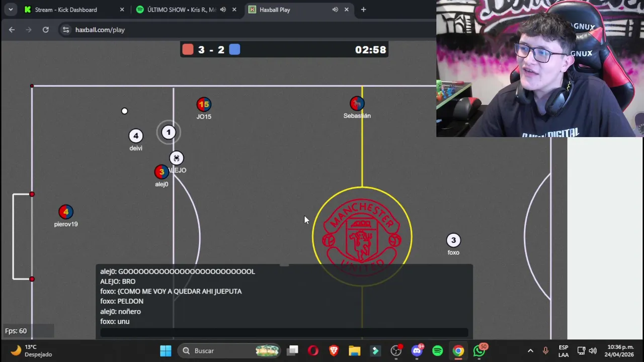
Task: Click player 3 named alej0
Action: [x=162, y=172]
